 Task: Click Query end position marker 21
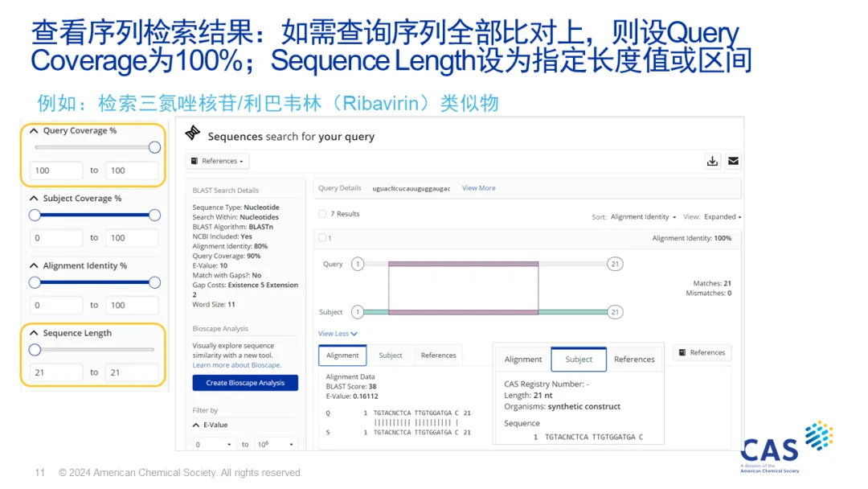click(x=615, y=264)
